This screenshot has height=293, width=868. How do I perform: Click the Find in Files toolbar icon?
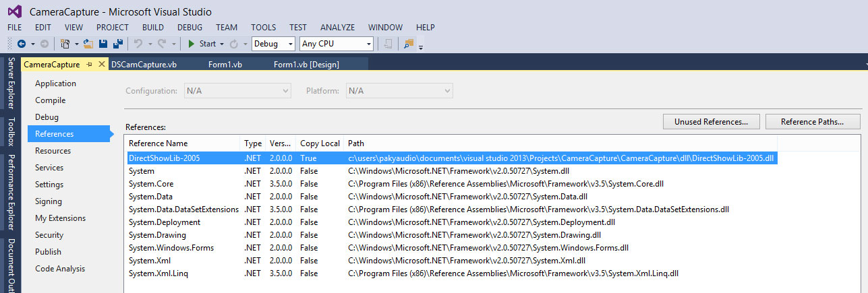point(408,44)
